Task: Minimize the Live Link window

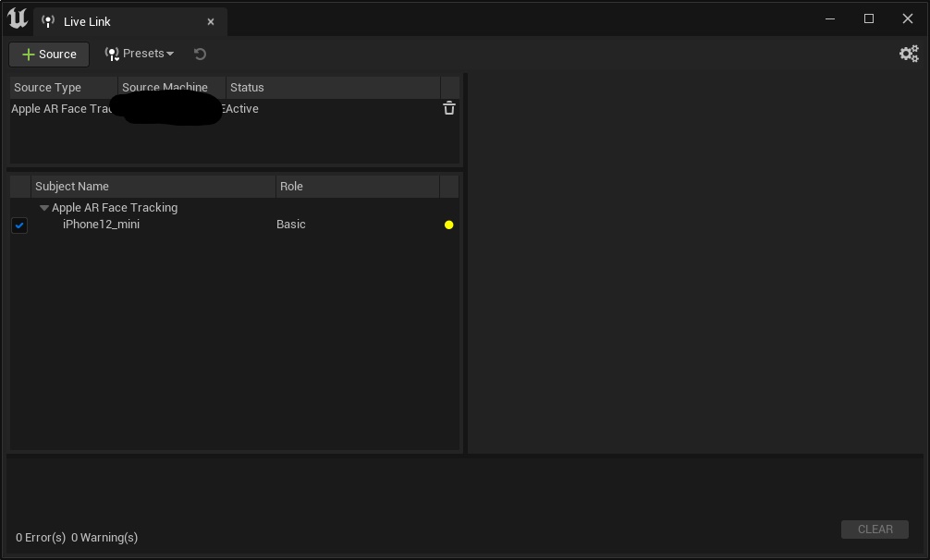Action: click(x=830, y=19)
